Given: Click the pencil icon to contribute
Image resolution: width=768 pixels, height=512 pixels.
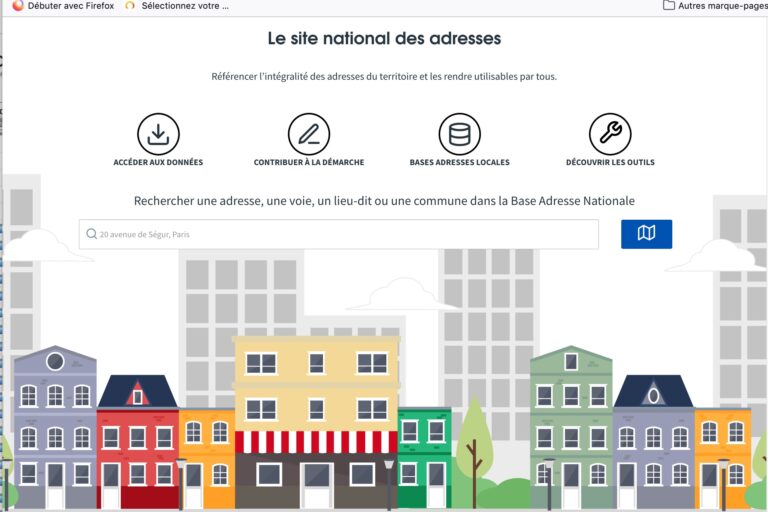Looking at the screenshot, I should coord(309,134).
